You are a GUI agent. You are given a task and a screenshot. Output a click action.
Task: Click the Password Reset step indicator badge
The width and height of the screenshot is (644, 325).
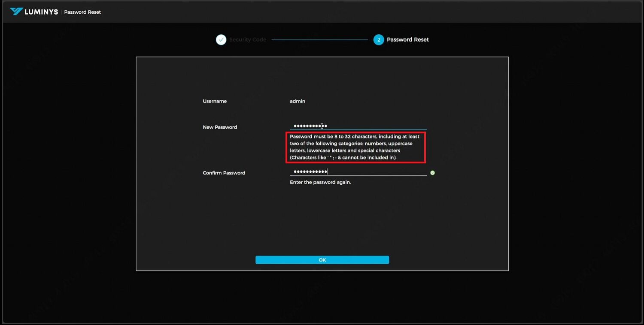(x=378, y=39)
